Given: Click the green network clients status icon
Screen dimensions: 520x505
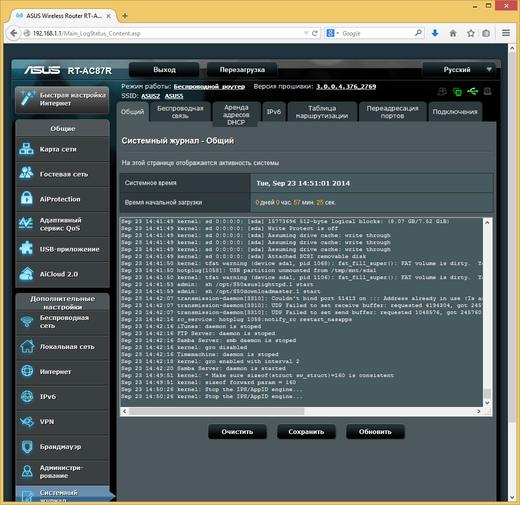Looking at the screenshot, I should [x=458, y=91].
